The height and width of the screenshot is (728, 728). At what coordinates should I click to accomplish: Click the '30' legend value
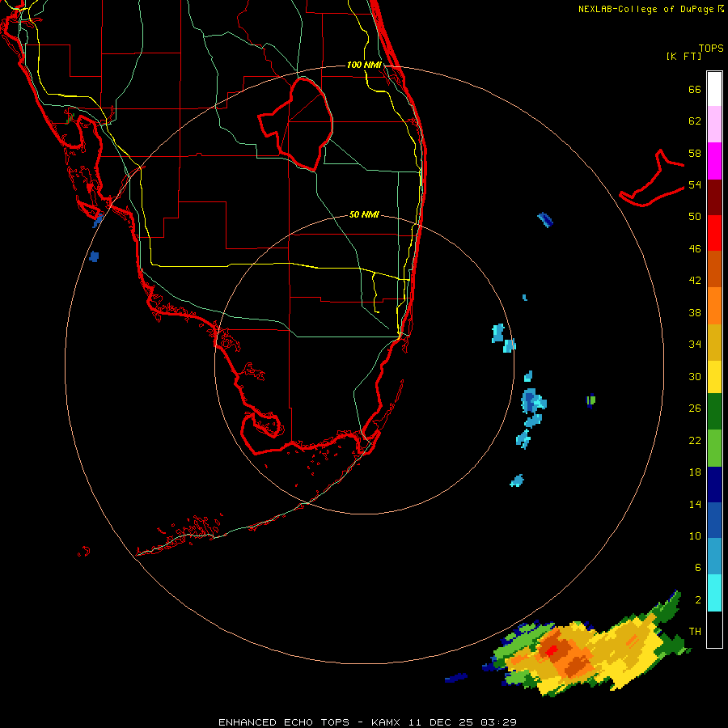pos(695,376)
